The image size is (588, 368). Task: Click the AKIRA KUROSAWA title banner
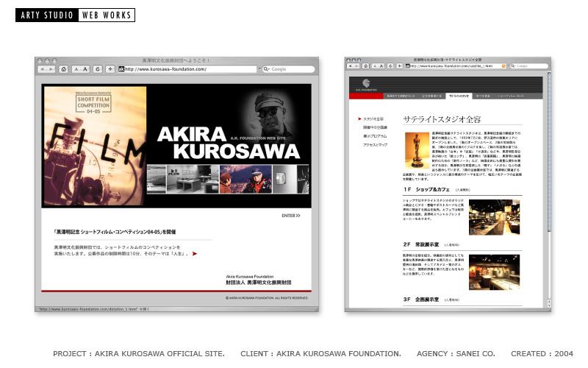coord(229,144)
